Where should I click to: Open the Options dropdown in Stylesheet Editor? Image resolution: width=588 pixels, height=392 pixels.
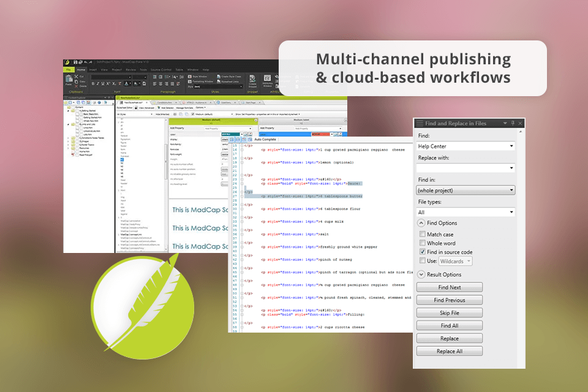coord(201,108)
